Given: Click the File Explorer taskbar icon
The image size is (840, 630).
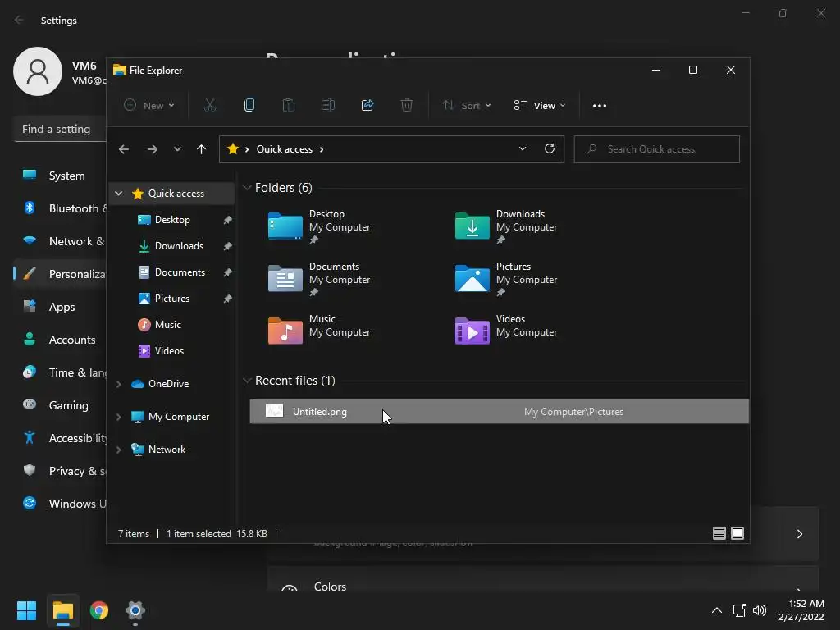Looking at the screenshot, I should point(62,610).
